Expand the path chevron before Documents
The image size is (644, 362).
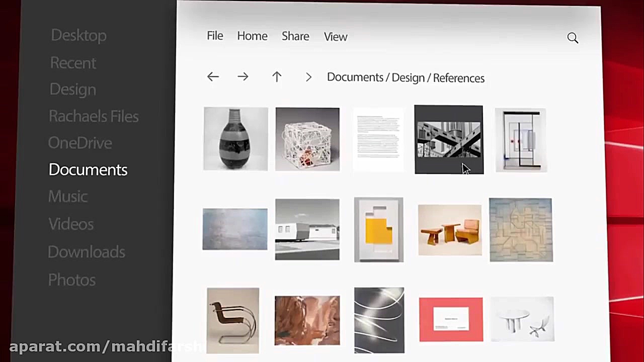tap(308, 77)
